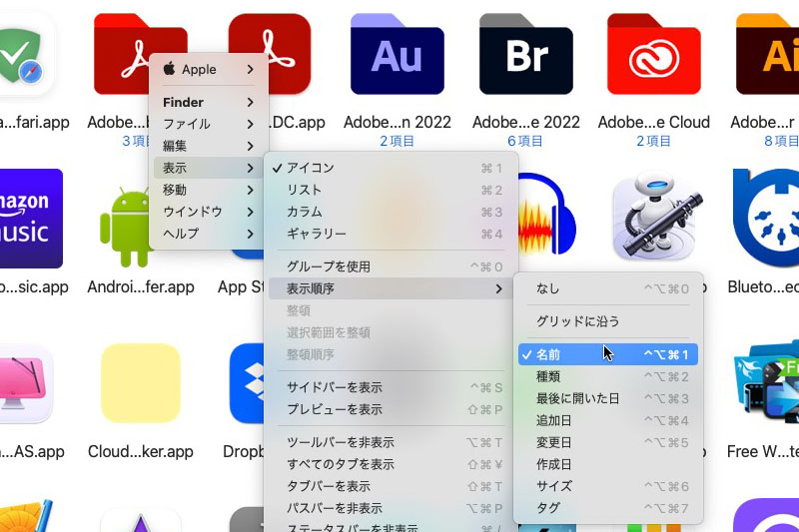Switch to リスト view
Viewport: 799px width, 532px height.
coord(391,190)
